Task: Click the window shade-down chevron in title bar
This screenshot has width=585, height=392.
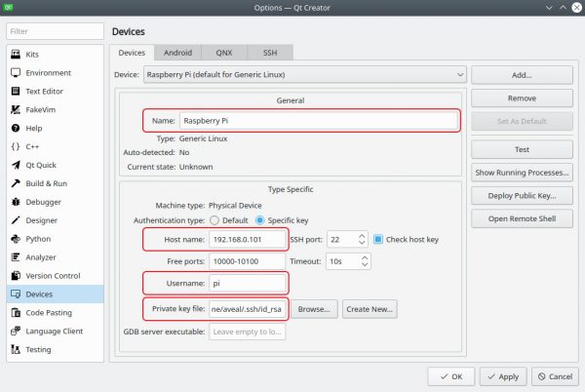Action: click(549, 8)
